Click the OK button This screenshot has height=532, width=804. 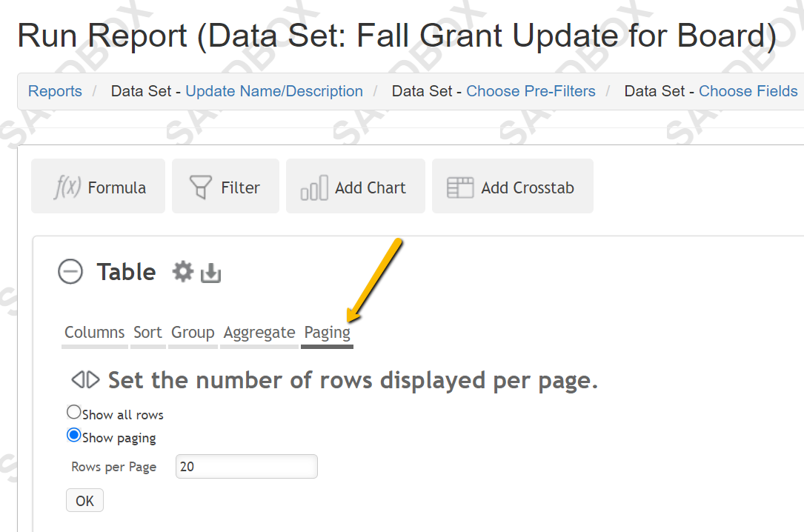tap(84, 500)
